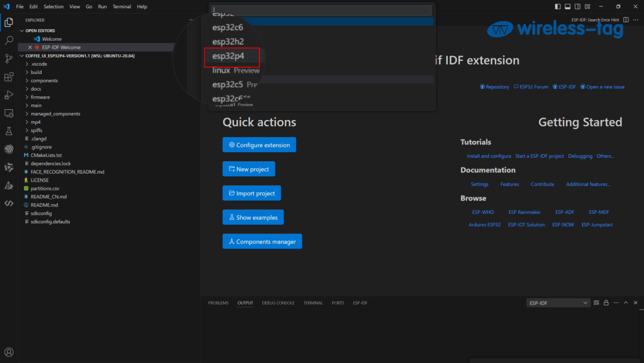Image resolution: width=644 pixels, height=363 pixels.
Task: Open ESP-IDF Explorer icon in activity bar
Action: 9,149
